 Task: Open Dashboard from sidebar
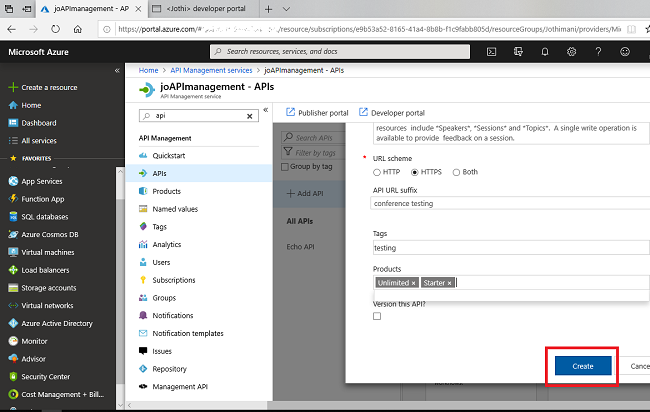(32, 123)
